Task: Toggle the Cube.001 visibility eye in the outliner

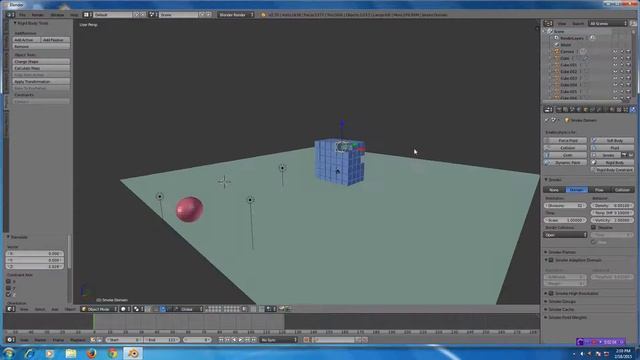Action: pyautogui.click(x=615, y=65)
